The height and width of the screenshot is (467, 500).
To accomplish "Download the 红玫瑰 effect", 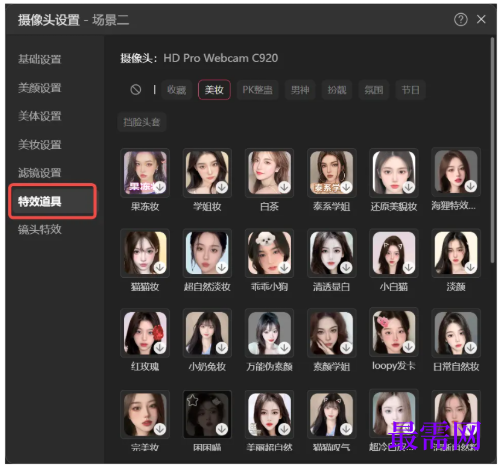I will 160,348.
